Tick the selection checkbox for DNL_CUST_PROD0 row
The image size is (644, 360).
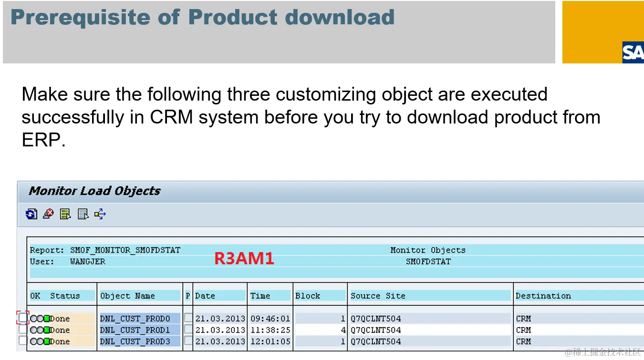tap(23, 318)
